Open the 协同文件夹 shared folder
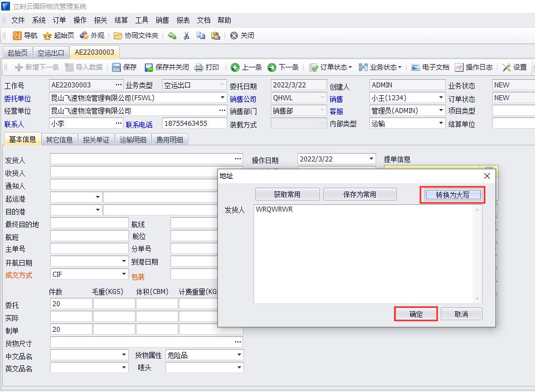This screenshot has height=392, width=535. [x=118, y=36]
